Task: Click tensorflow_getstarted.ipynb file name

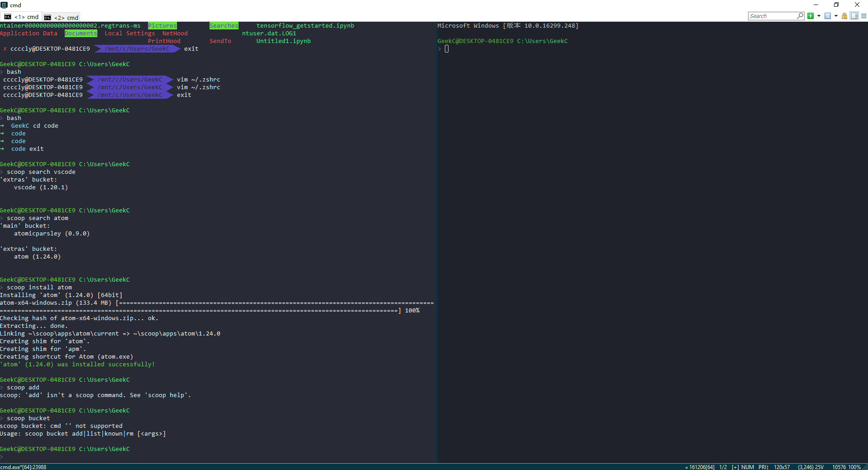Action: (305, 26)
